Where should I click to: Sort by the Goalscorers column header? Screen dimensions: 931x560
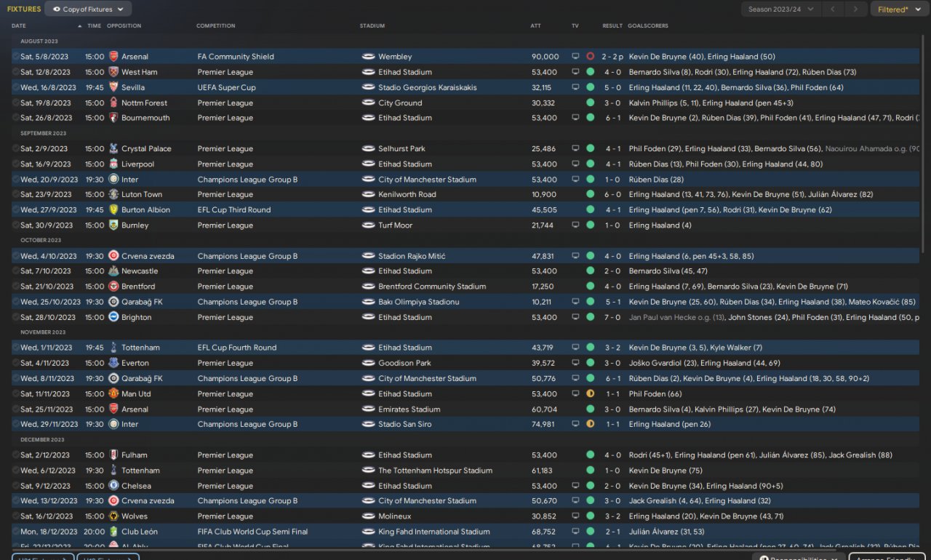coord(648,26)
